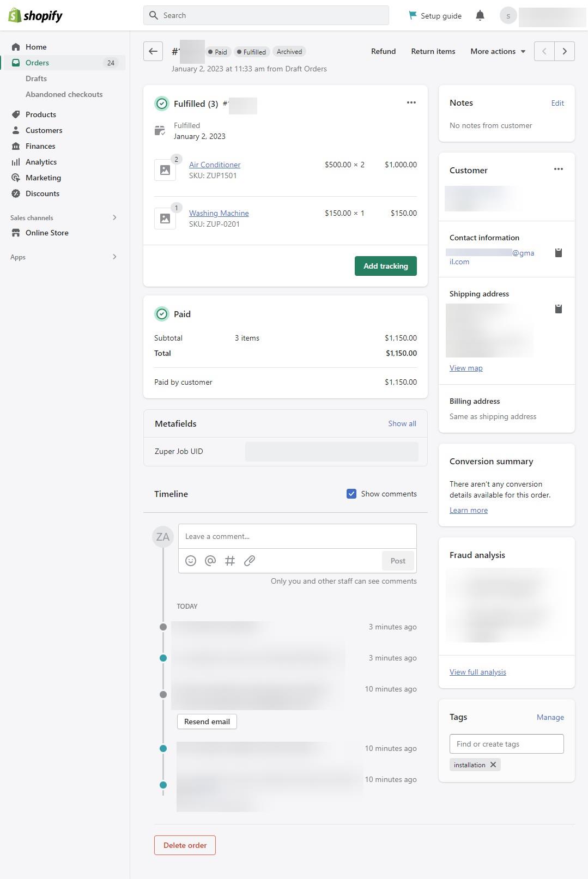588x879 pixels.
Task: Click the notifications bell icon
Action: click(x=480, y=16)
